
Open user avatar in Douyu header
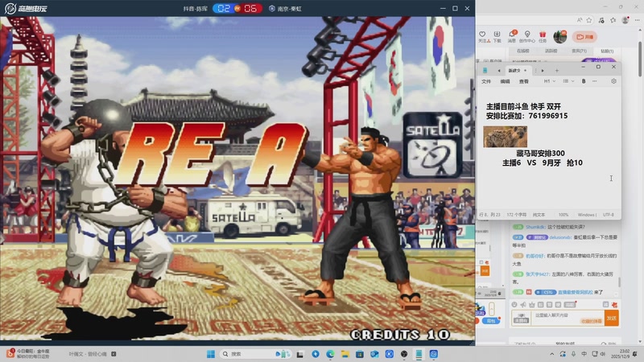point(559,36)
